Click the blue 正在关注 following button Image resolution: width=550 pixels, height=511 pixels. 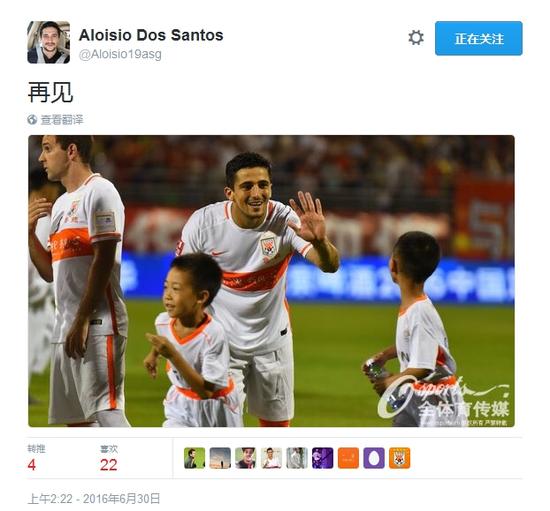tap(478, 38)
